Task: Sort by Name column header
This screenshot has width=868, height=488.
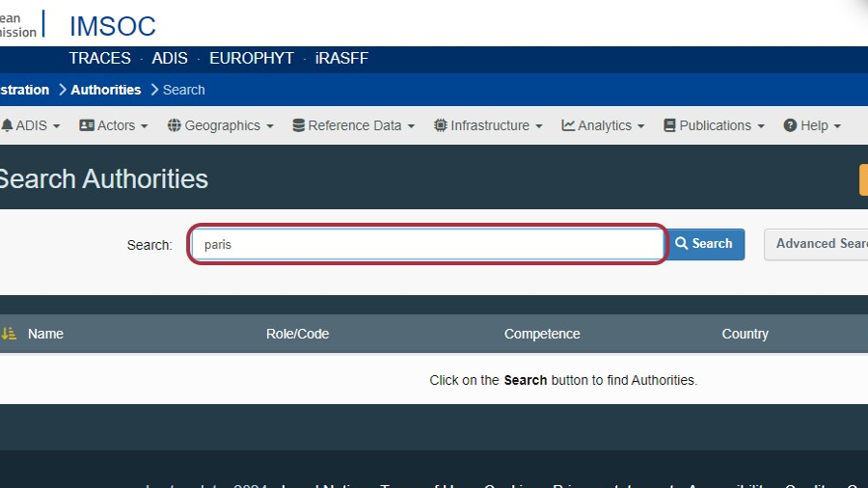Action: tap(45, 334)
